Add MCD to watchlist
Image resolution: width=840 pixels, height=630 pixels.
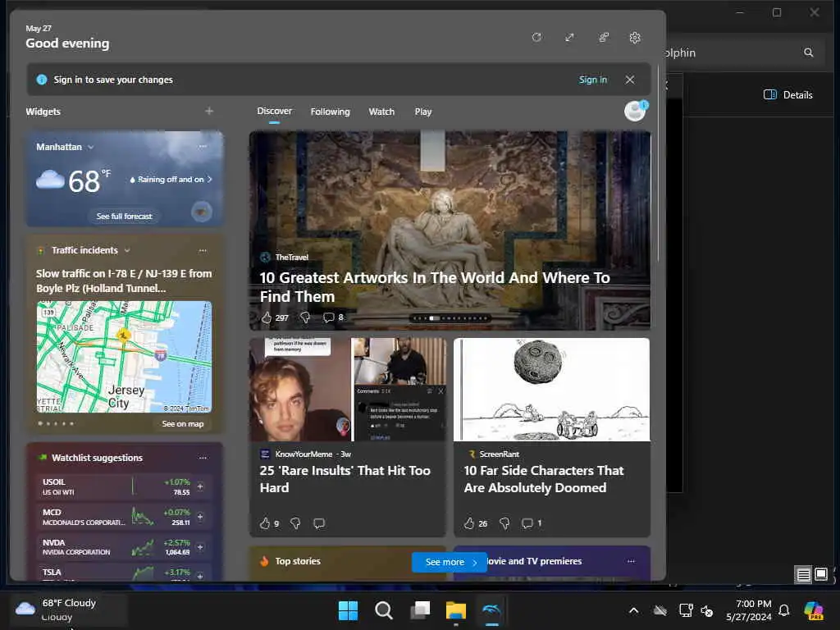tap(200, 517)
